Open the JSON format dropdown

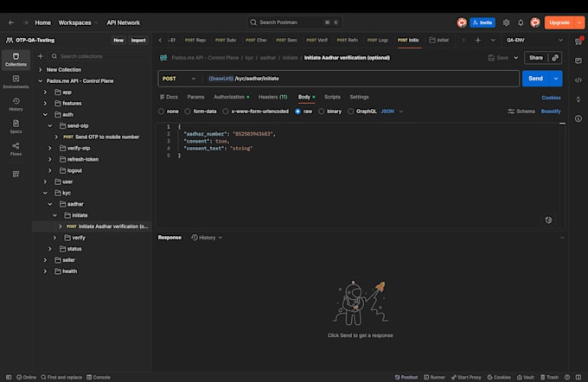tap(392, 111)
